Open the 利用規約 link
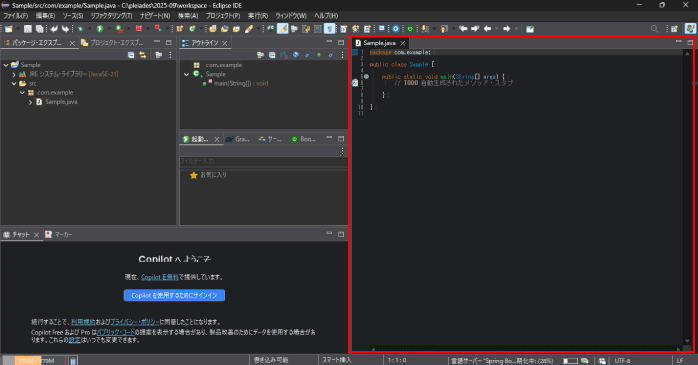 point(83,322)
